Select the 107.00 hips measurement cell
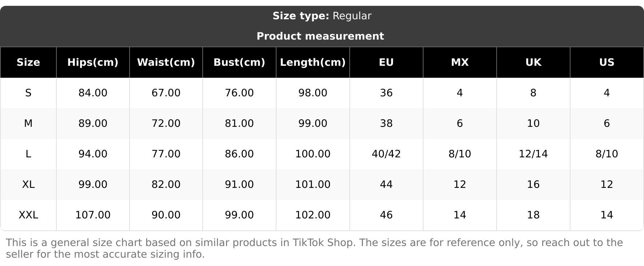 pyautogui.click(x=93, y=215)
